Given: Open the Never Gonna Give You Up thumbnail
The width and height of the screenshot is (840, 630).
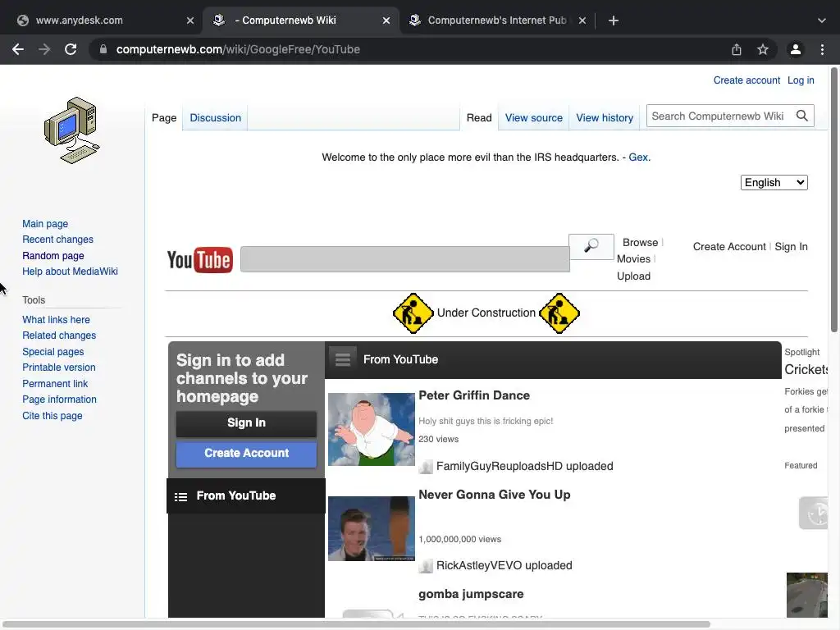Looking at the screenshot, I should tap(372, 529).
